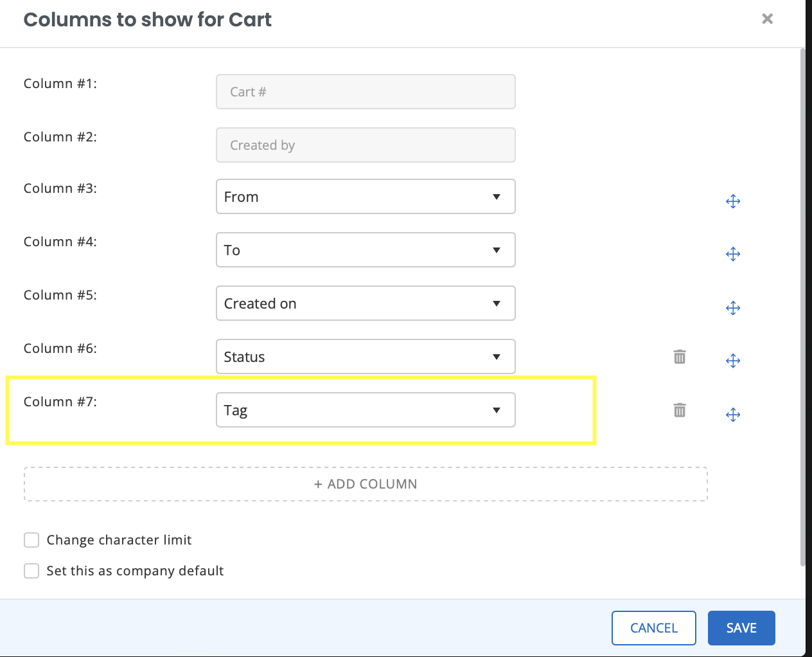Grab the move handle for Column #5 Created on
This screenshot has height=657, width=812.
pyautogui.click(x=733, y=308)
